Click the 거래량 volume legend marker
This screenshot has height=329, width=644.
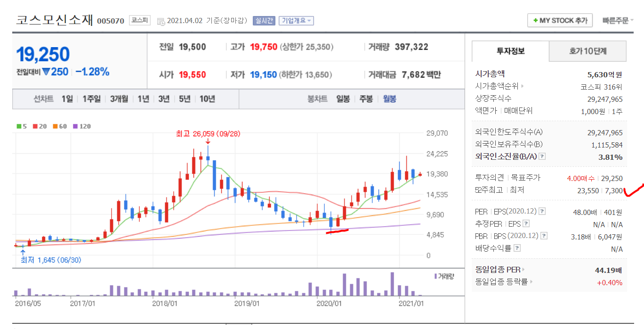pyautogui.click(x=444, y=276)
